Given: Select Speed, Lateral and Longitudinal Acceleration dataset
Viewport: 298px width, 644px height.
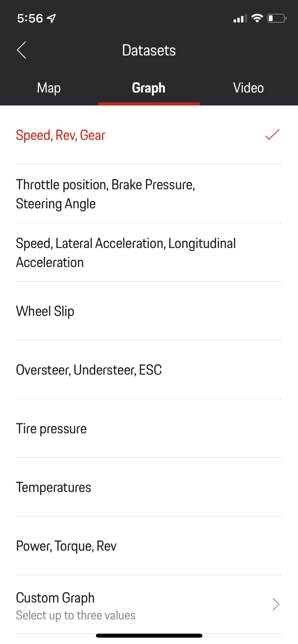Looking at the screenshot, I should click(126, 253).
